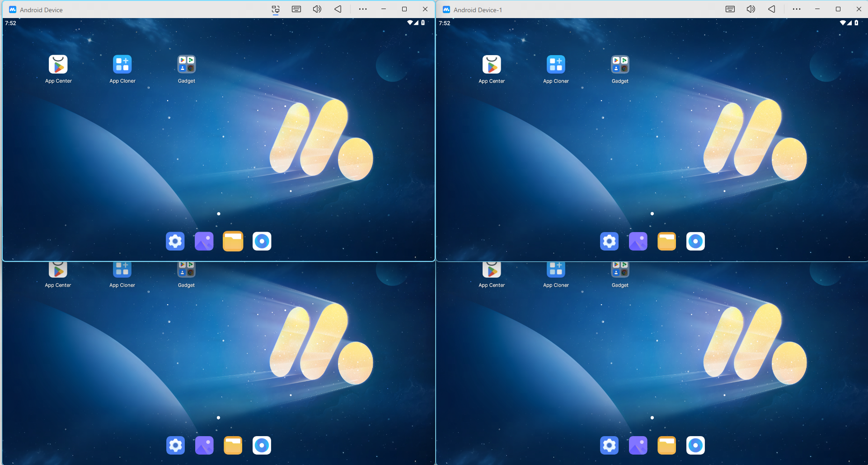Launch Browser app in Android Device window dock
The height and width of the screenshot is (465, 868).
tap(262, 241)
